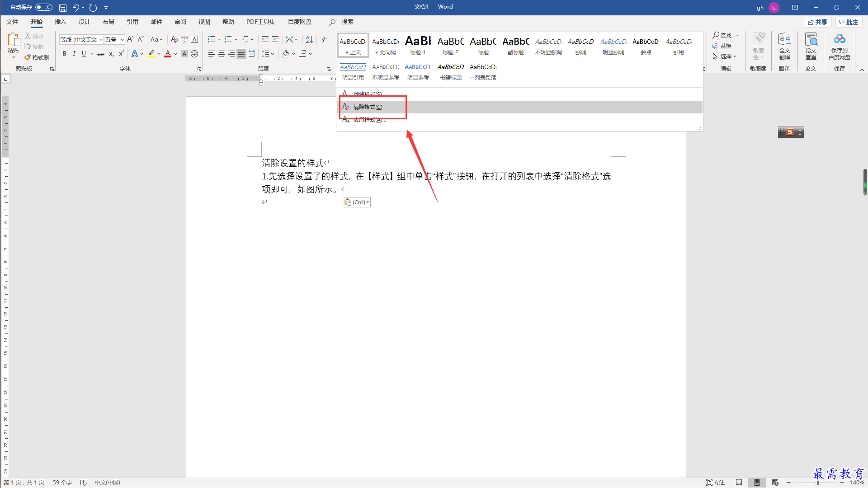Viewport: 868px width, 488px height.
Task: Click the zoom percentage 140% value
Action: point(857,483)
